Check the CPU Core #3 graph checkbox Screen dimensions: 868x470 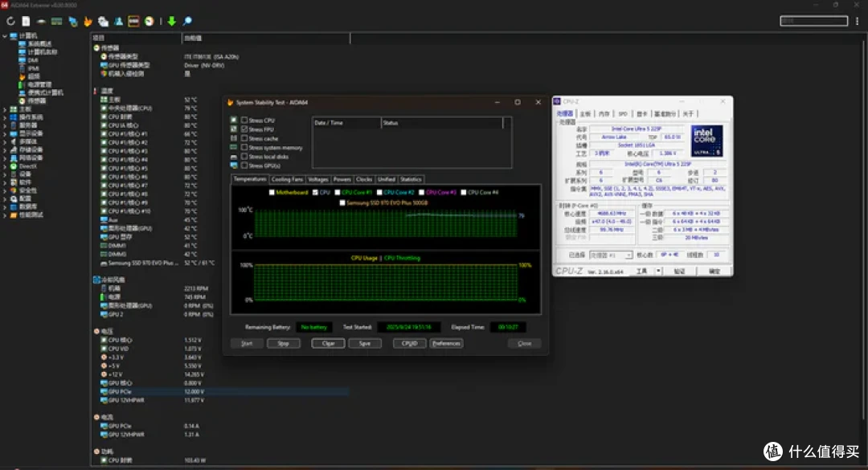click(x=421, y=193)
